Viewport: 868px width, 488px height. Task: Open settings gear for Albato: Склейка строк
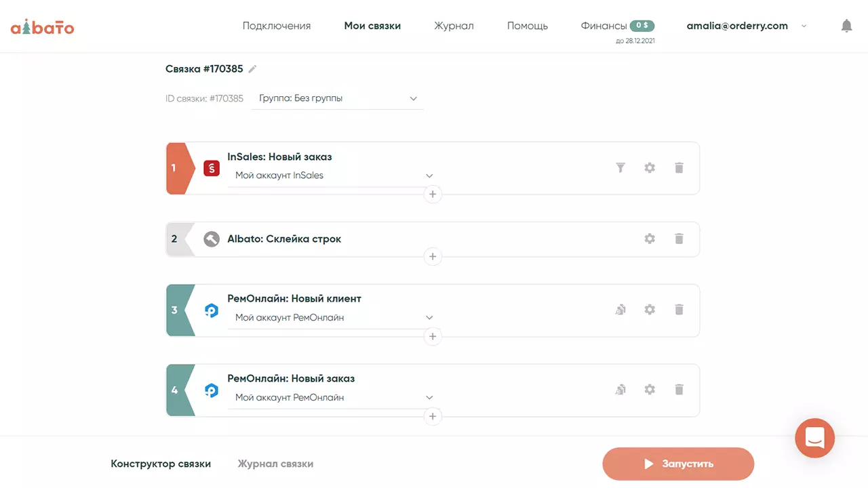click(x=650, y=239)
